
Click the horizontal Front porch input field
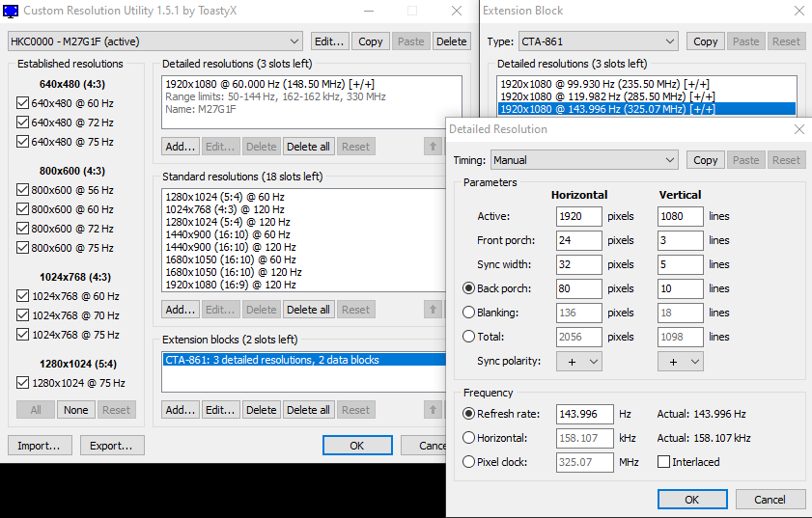point(578,240)
